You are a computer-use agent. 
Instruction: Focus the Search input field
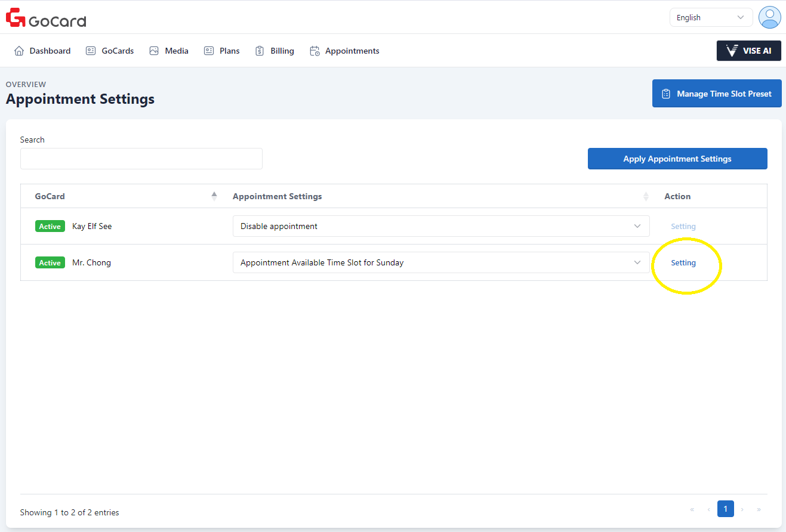pyautogui.click(x=141, y=159)
